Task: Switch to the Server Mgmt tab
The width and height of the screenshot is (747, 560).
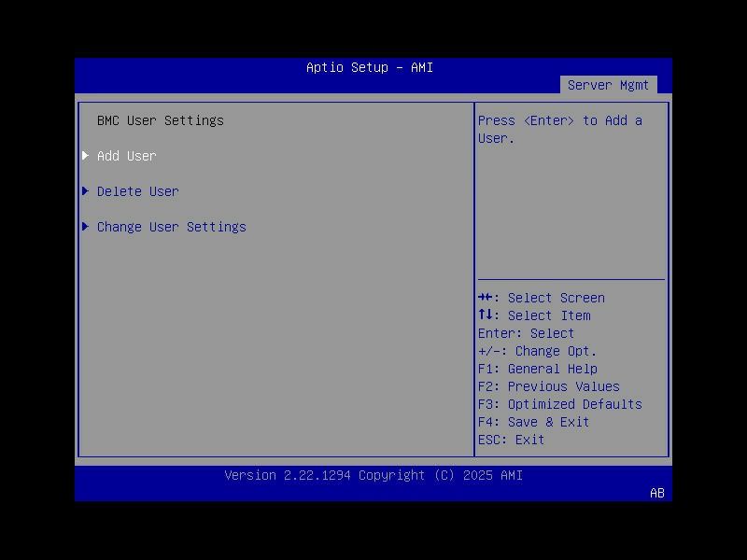Action: 609,84
